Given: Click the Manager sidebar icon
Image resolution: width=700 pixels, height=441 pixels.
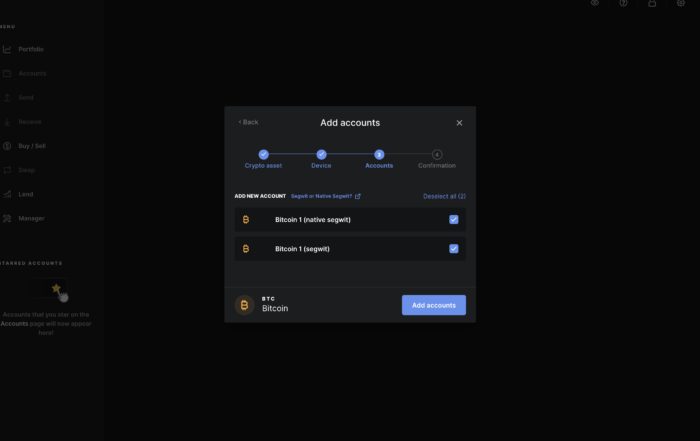Looking at the screenshot, I should tap(7, 218).
